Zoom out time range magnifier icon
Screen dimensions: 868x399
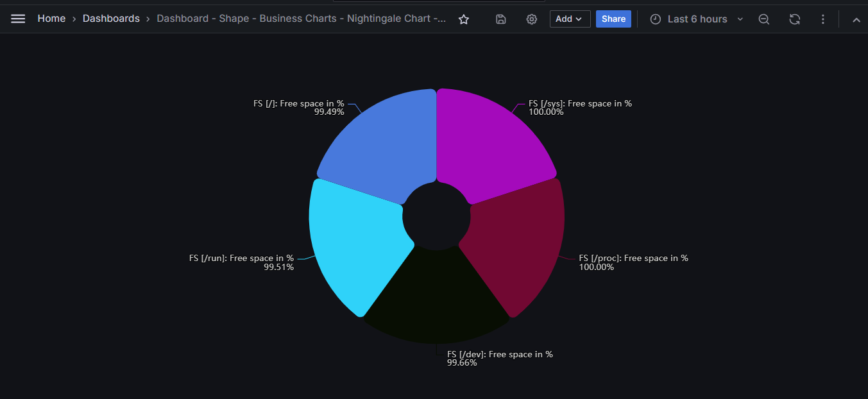click(x=764, y=19)
